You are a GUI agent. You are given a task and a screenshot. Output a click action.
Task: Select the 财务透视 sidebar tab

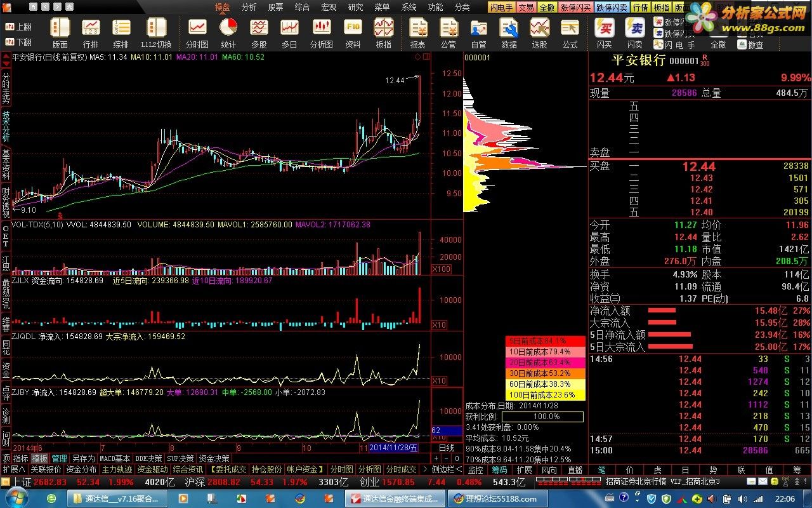click(6, 203)
